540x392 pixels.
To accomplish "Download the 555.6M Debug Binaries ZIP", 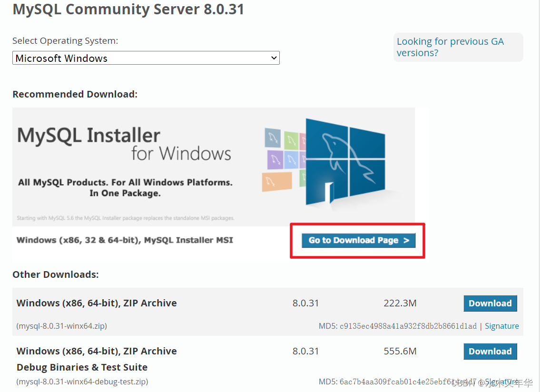I will point(490,352).
